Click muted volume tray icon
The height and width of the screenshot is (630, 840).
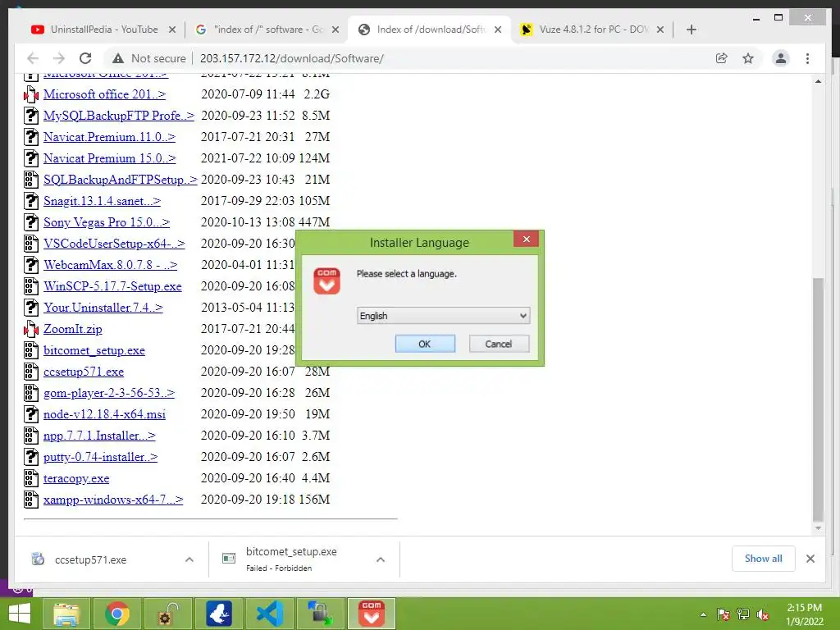[x=763, y=615]
